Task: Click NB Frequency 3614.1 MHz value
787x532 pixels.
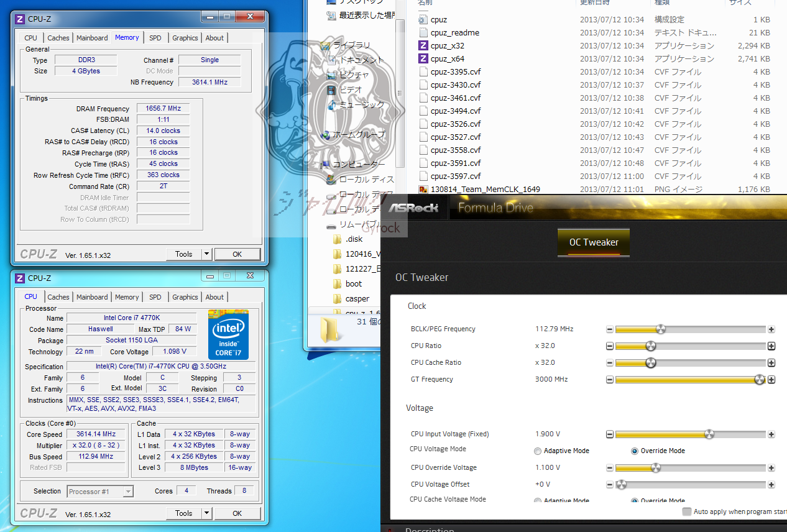Action: pos(209,82)
